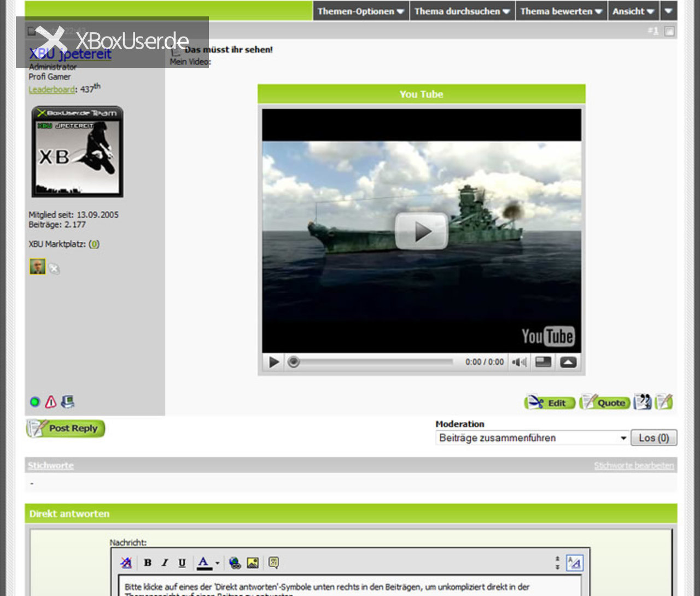700x596 pixels.
Task: Click the Stichworte bearbeiten link
Action: 634,466
